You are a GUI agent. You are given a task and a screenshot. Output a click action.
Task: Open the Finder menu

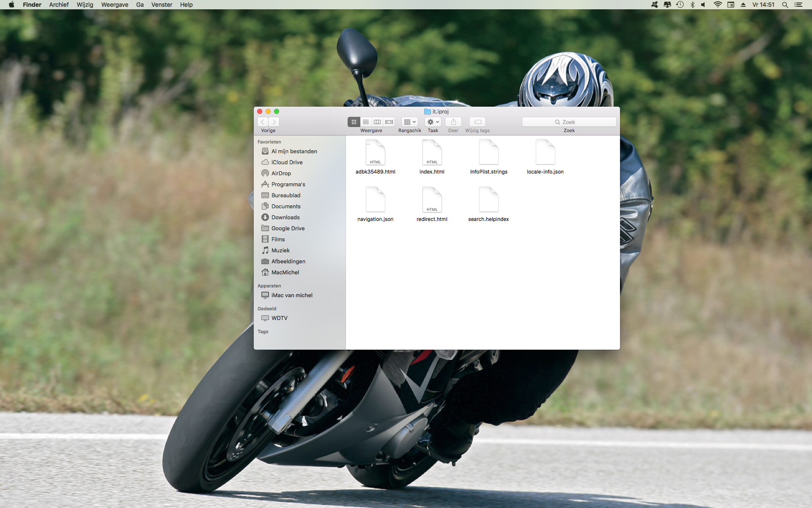(32, 5)
